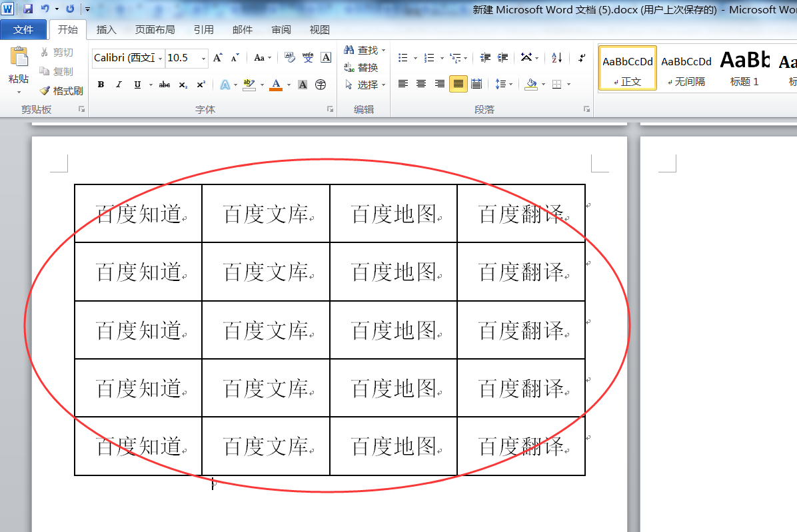Toggle superscript formatting
The image size is (797, 532).
pos(201,85)
